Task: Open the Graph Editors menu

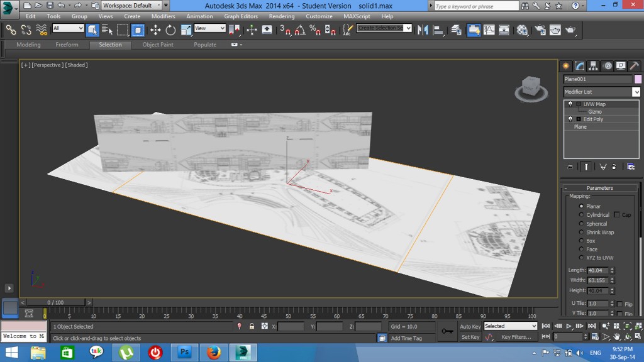Action: pos(241,16)
